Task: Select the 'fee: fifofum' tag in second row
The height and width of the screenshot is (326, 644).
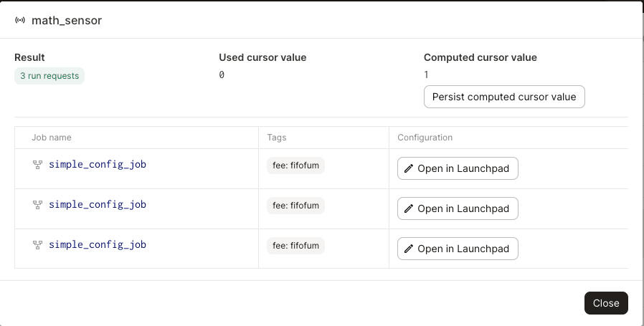Action: coord(295,206)
